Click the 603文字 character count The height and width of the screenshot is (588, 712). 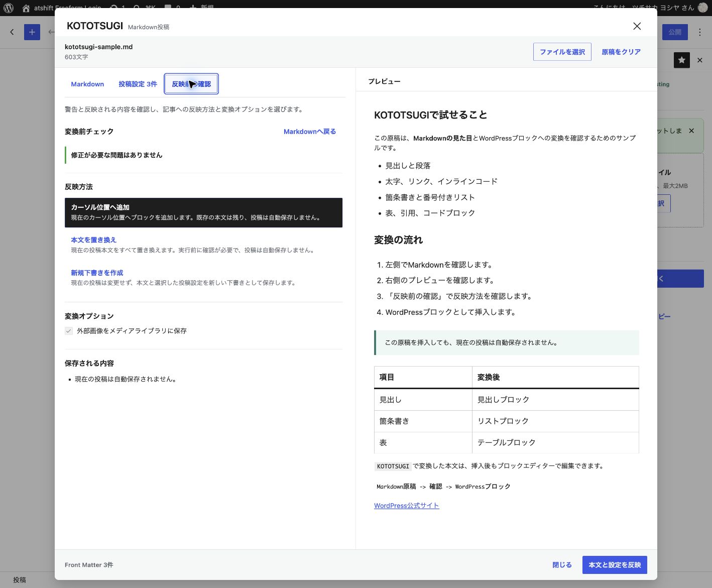(x=76, y=57)
